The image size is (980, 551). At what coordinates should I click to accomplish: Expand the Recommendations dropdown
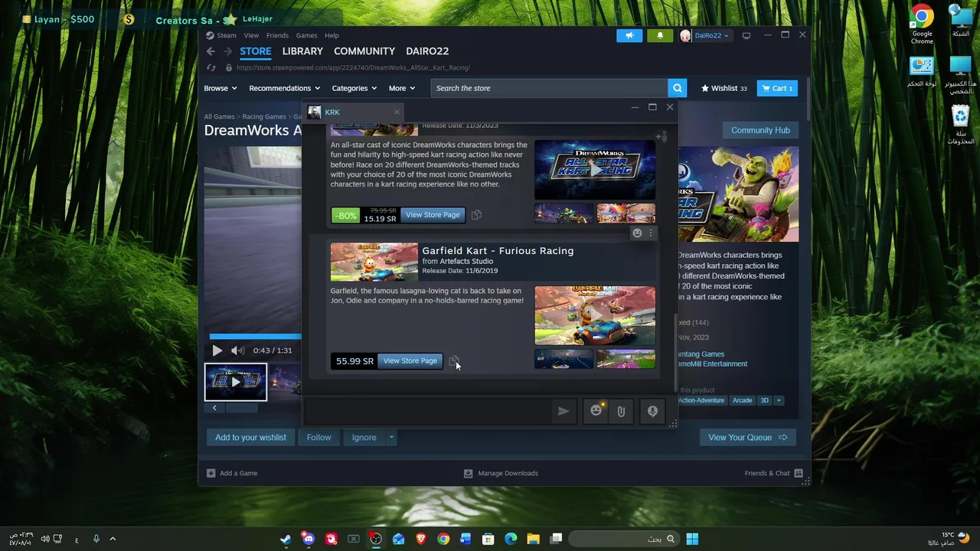pos(284,88)
